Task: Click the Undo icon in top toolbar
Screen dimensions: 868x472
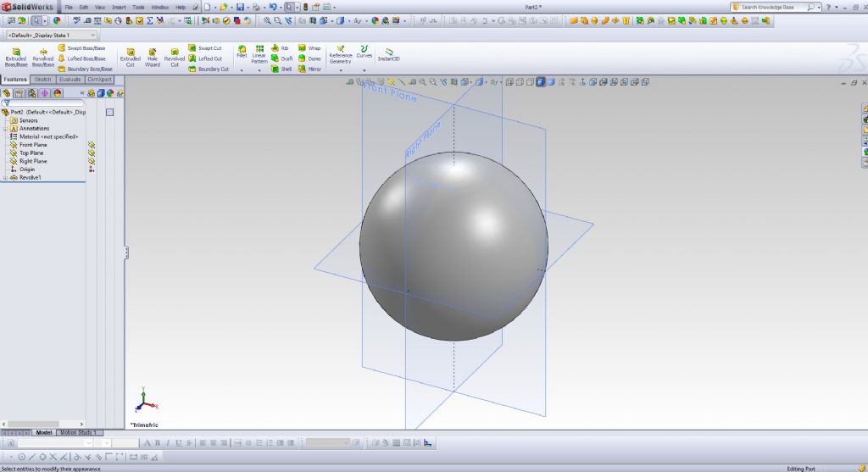Action: tap(272, 7)
